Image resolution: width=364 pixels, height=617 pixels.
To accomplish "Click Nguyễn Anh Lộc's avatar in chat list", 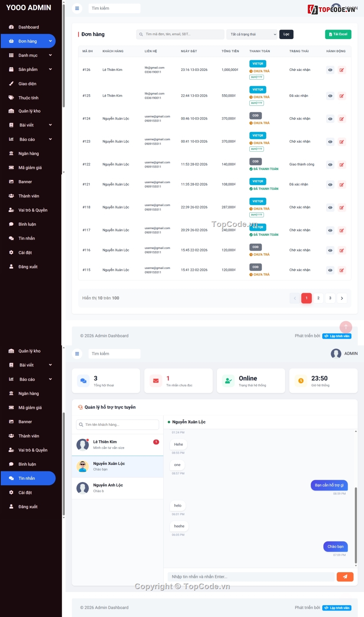I will (83, 488).
